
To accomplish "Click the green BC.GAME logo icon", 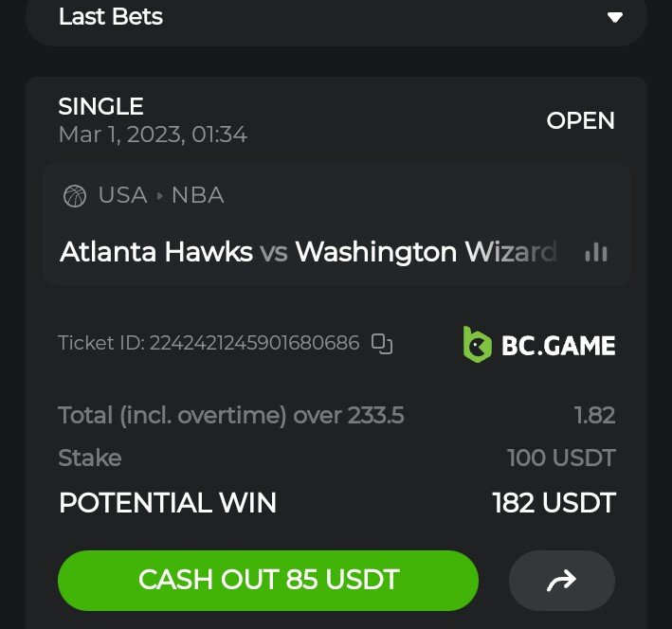I will pyautogui.click(x=477, y=345).
